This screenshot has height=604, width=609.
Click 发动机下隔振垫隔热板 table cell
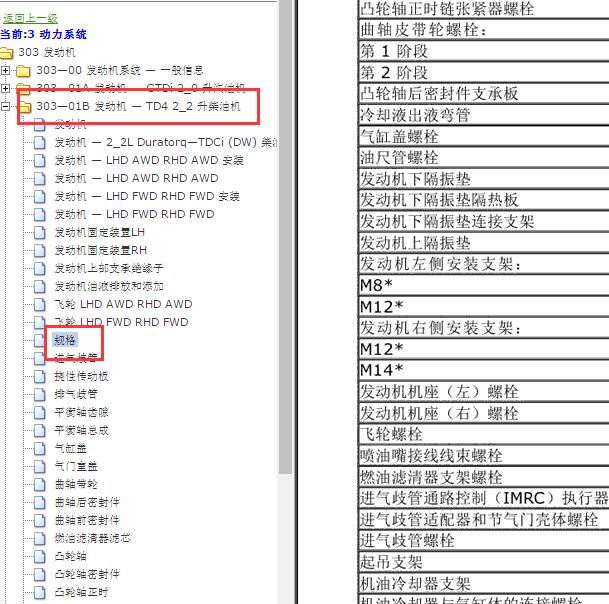click(x=484, y=200)
